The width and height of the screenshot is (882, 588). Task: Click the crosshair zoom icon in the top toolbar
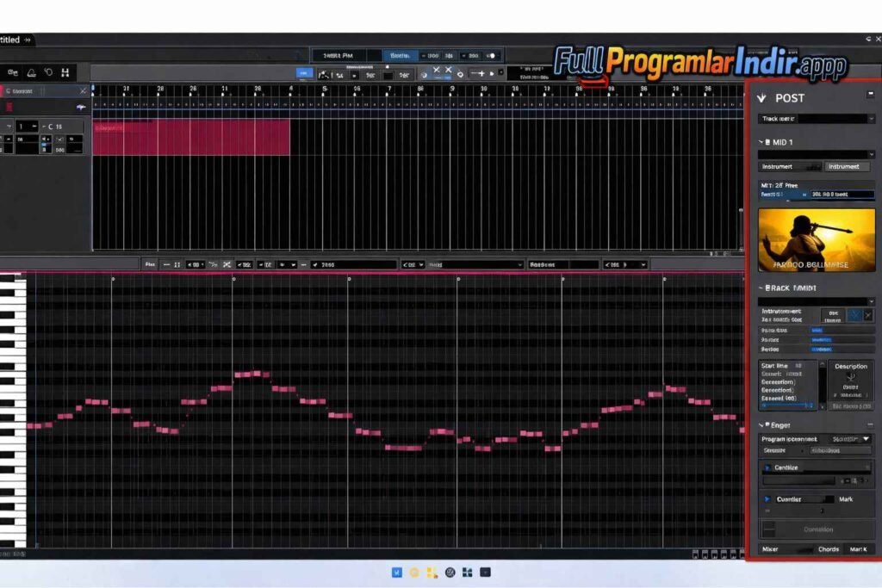pos(481,75)
